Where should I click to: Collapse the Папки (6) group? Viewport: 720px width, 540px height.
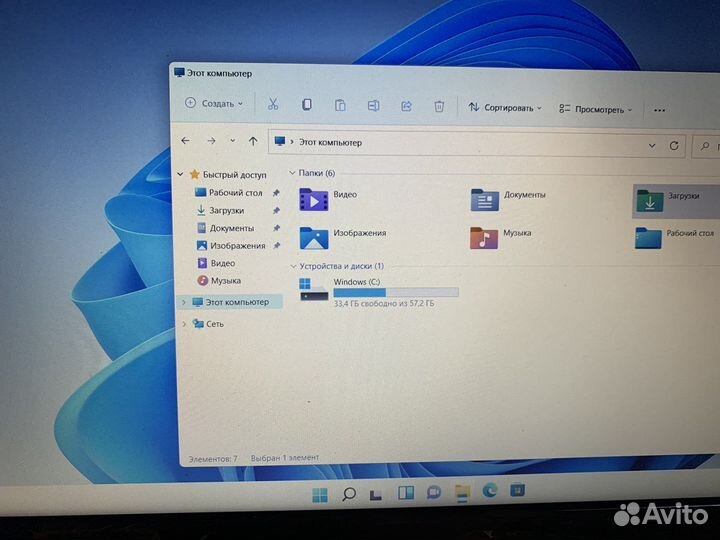click(292, 173)
